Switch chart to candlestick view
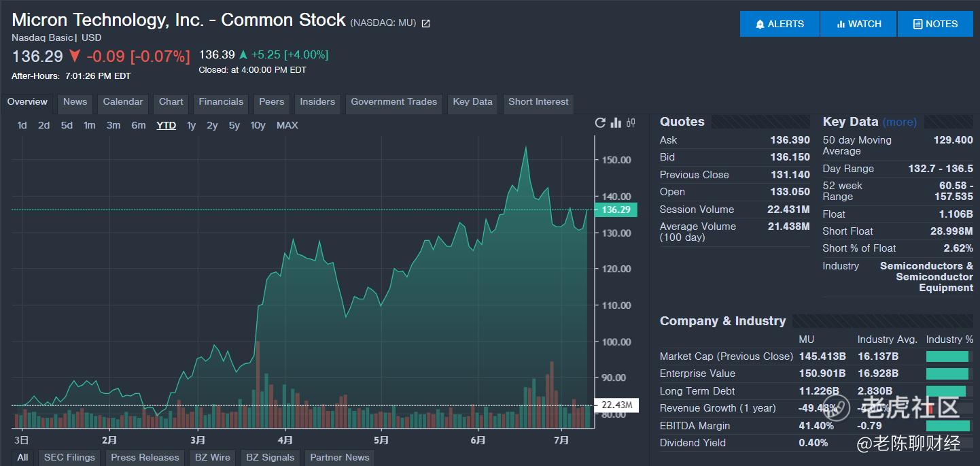980x466 pixels. [631, 122]
